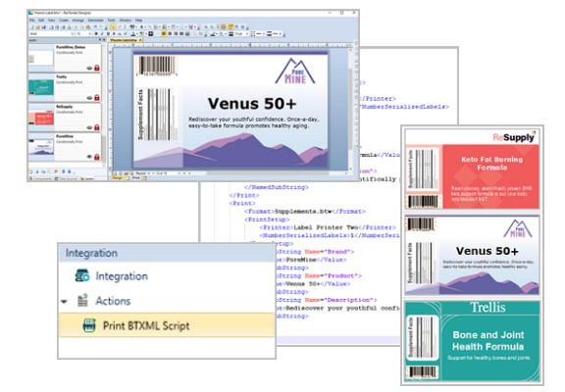565x392 pixels.
Task: Open the Tools menu
Action: tap(112, 21)
